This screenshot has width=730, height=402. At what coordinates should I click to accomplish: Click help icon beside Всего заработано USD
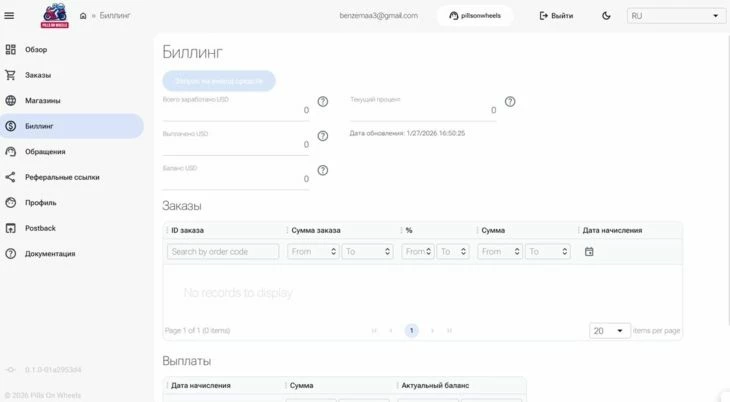pyautogui.click(x=323, y=102)
